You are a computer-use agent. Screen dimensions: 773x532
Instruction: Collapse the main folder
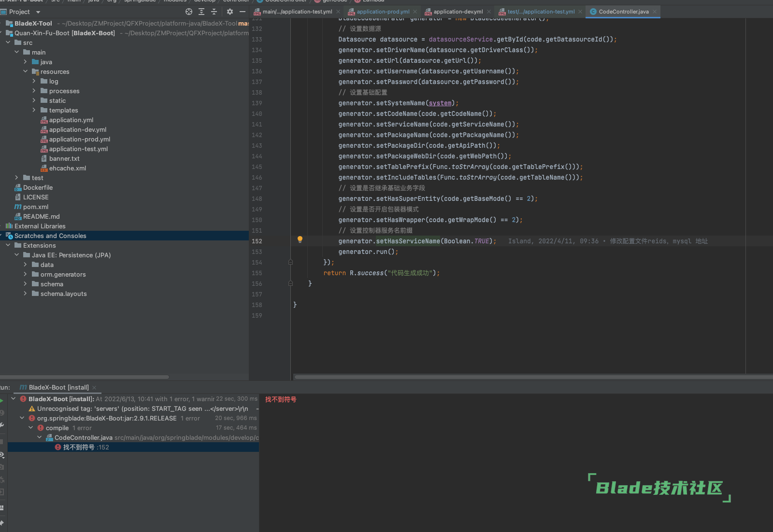(x=17, y=52)
